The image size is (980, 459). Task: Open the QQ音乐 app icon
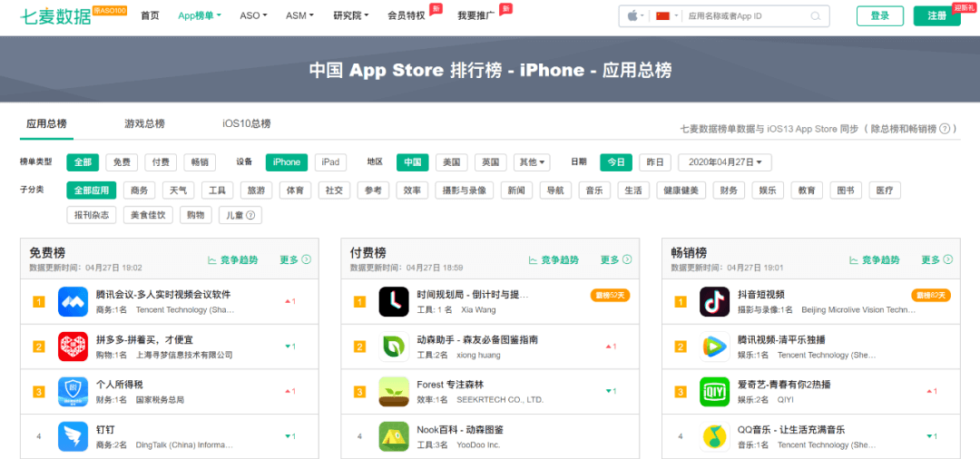coord(714,436)
